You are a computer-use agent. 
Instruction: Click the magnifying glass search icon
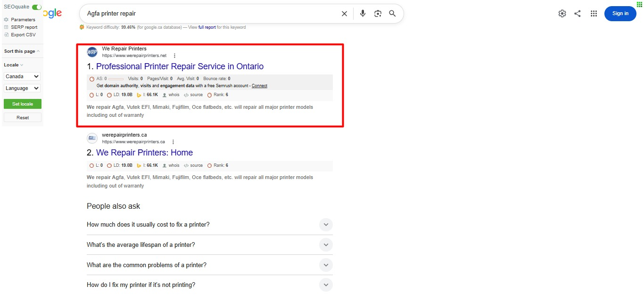(x=392, y=14)
